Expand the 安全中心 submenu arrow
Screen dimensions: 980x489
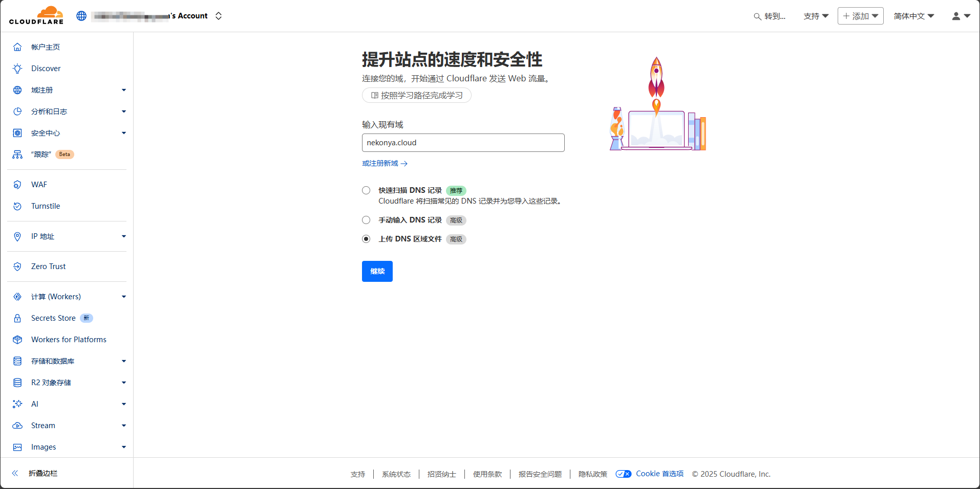coord(124,133)
